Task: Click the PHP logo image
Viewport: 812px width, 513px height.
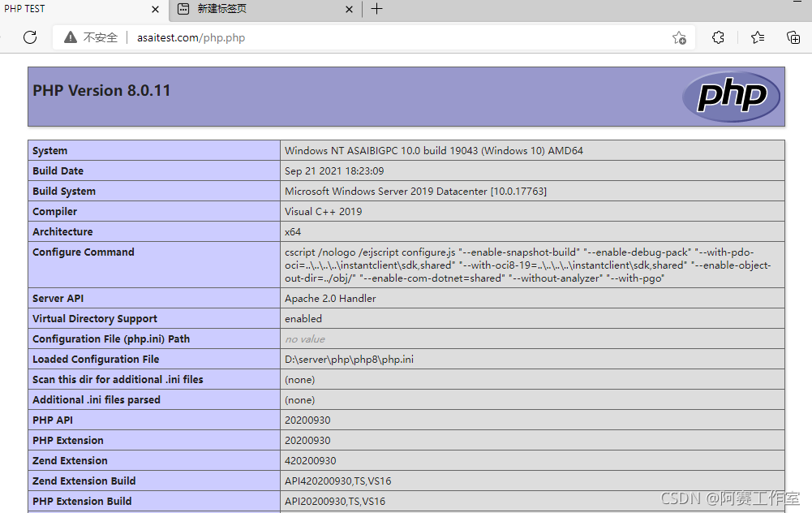Action: click(729, 97)
